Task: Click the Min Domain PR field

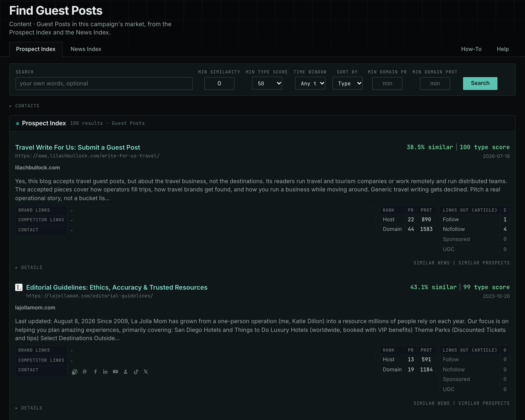Action: tap(387, 83)
